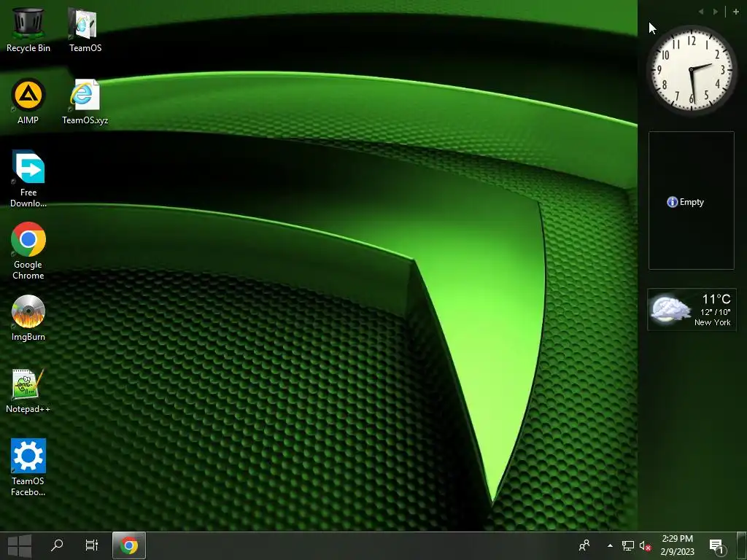Click the Chrome taskbar button
The width and height of the screenshot is (747, 560).
coord(128,545)
